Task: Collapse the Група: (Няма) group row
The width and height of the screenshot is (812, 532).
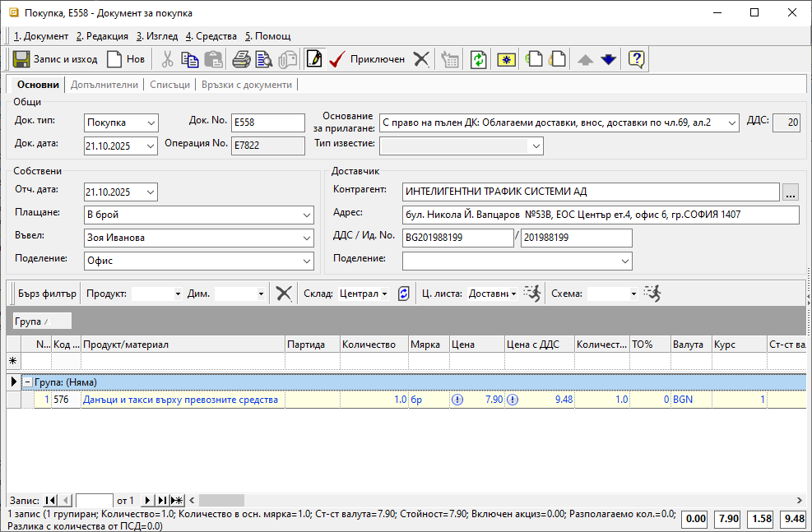Action: (27, 382)
